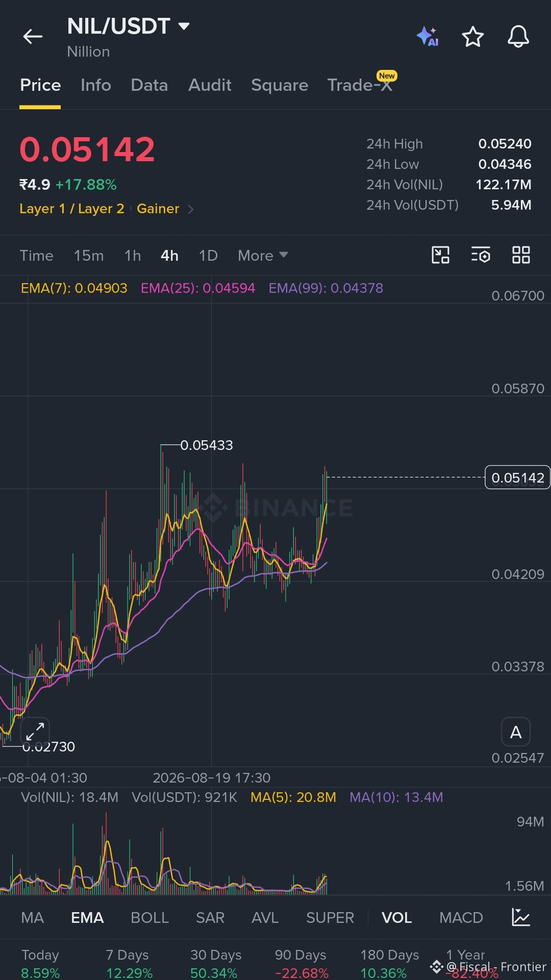Tap +17.88% change percentage

[86, 185]
